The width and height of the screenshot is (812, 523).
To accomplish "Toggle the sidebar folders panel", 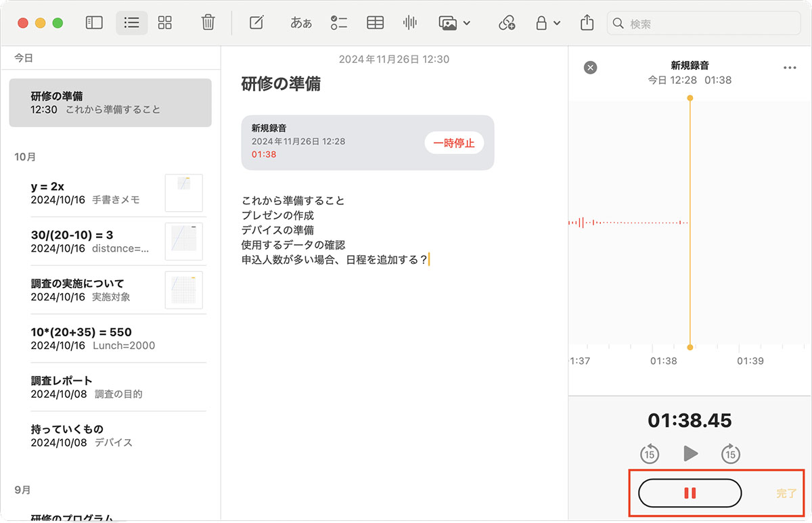I will click(94, 23).
